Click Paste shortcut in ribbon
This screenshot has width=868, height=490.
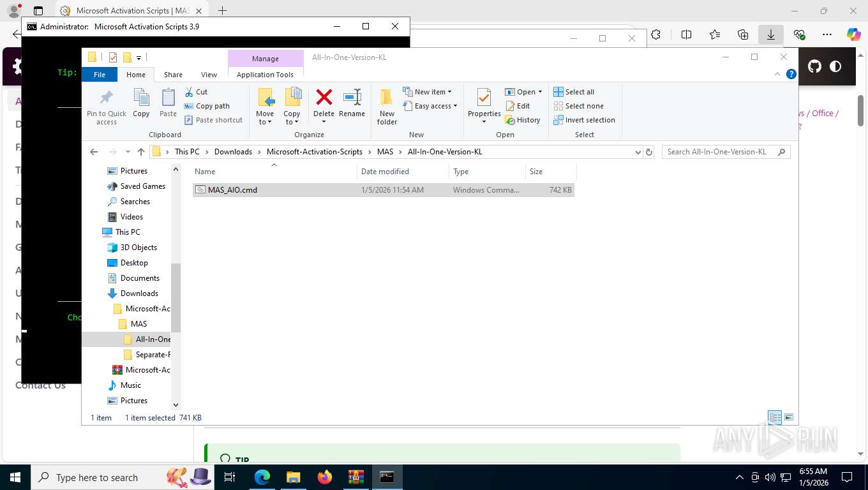click(213, 120)
